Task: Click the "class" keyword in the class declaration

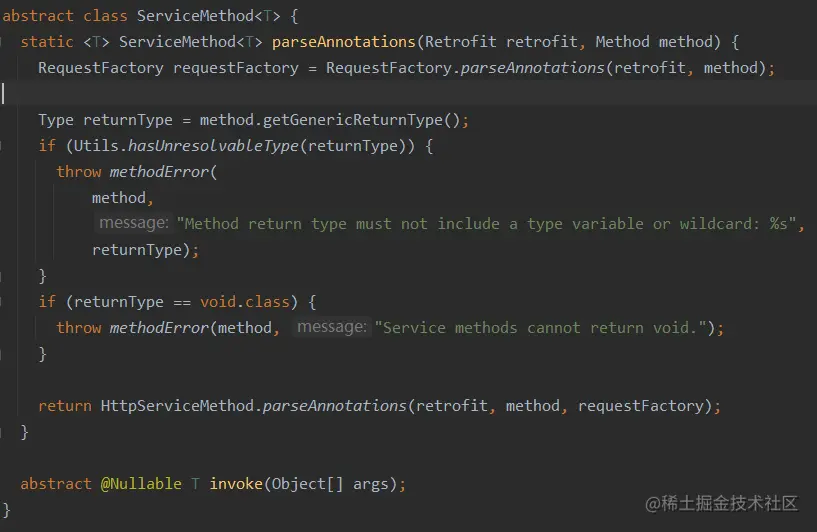Action: point(105,16)
